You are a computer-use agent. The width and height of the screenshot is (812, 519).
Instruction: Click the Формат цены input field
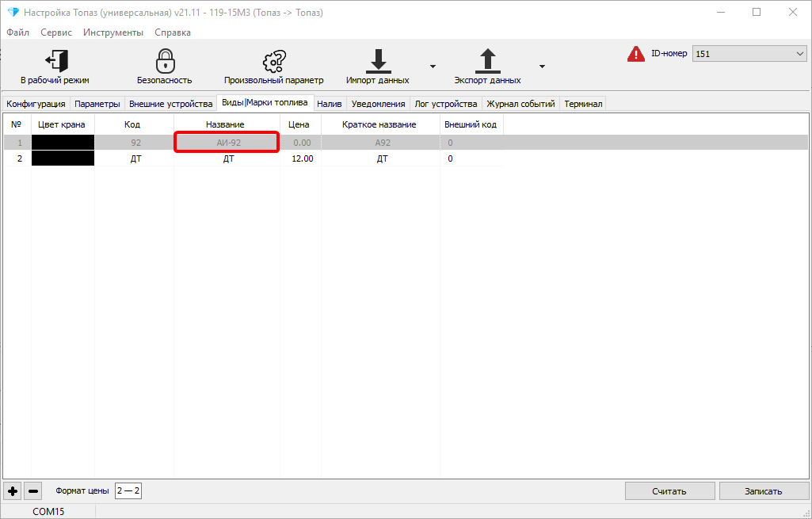(128, 491)
